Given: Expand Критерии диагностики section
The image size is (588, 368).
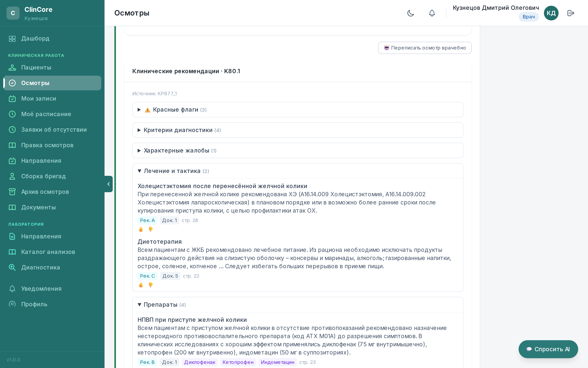Looking at the screenshot, I should coord(298,130).
